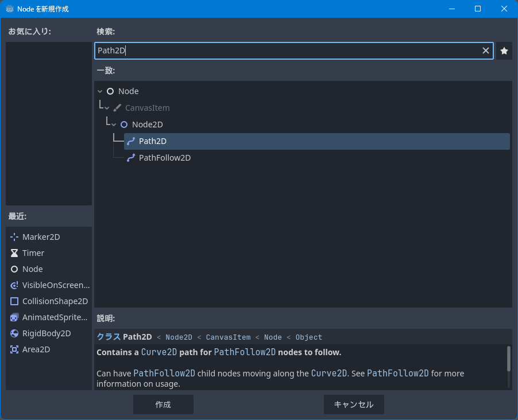Pick CollisionShape2D from recent nodes
This screenshot has height=420, width=518.
click(55, 301)
